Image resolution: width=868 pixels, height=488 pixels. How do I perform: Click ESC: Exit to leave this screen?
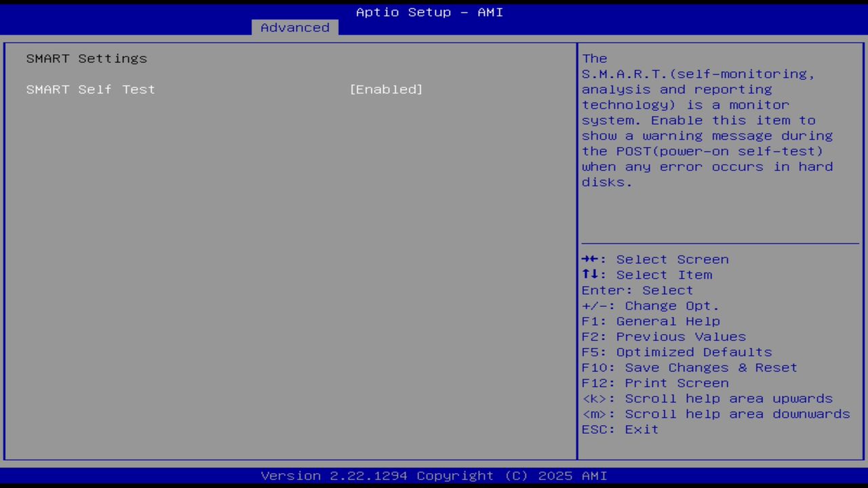tap(619, 429)
